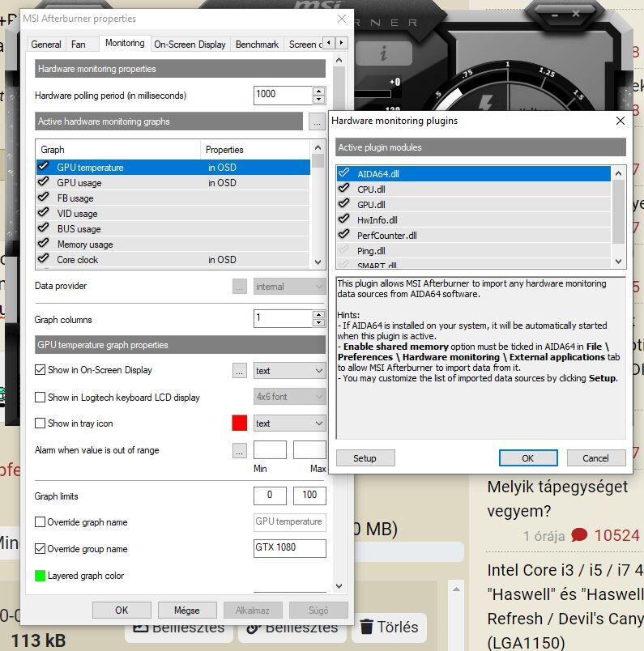Disable the AIDA64.dll plugin checkmark
Viewport: 644px width, 651px height.
343,172
